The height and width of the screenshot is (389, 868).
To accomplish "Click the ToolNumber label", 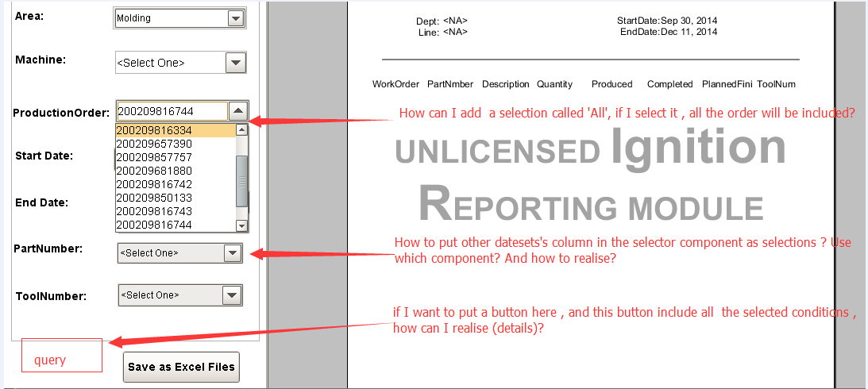I will 51,297.
